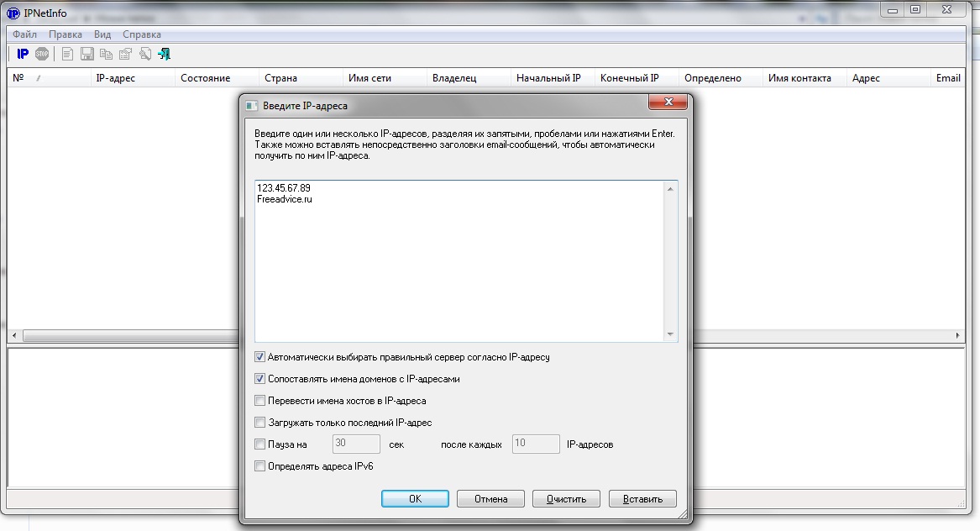Sort by Определено column header
The height and width of the screenshot is (531, 980).
pyautogui.click(x=721, y=78)
